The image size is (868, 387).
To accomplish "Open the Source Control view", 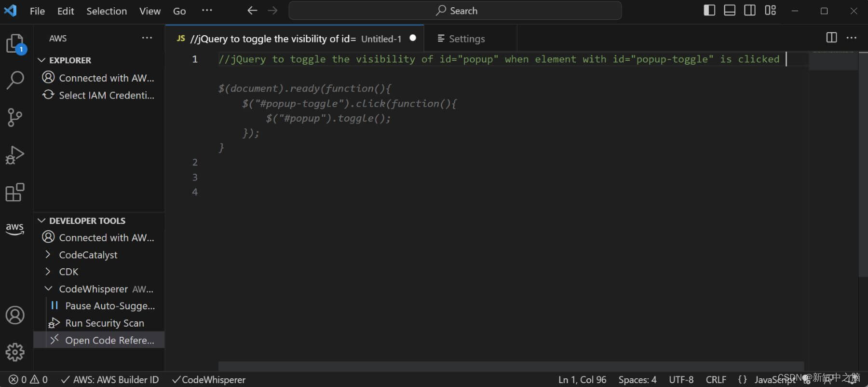I will (x=15, y=117).
